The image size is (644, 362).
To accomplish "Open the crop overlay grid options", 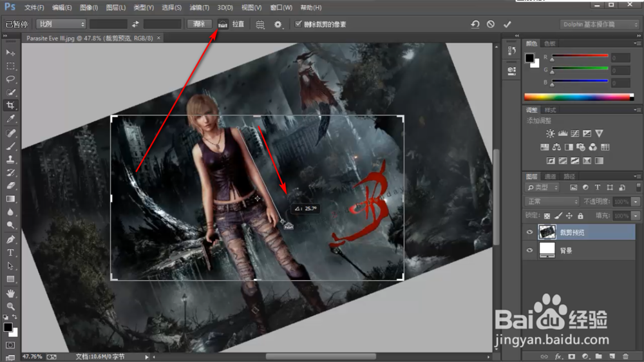I will coord(260,24).
